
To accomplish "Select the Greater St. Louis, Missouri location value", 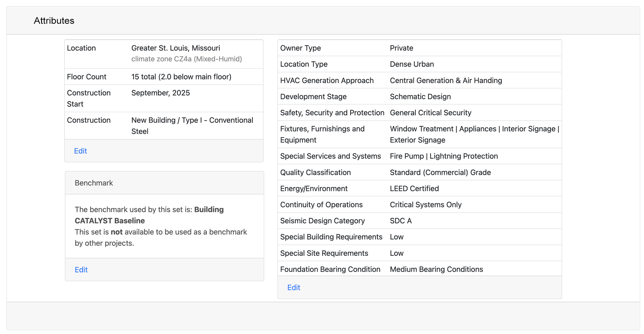I will click(175, 48).
